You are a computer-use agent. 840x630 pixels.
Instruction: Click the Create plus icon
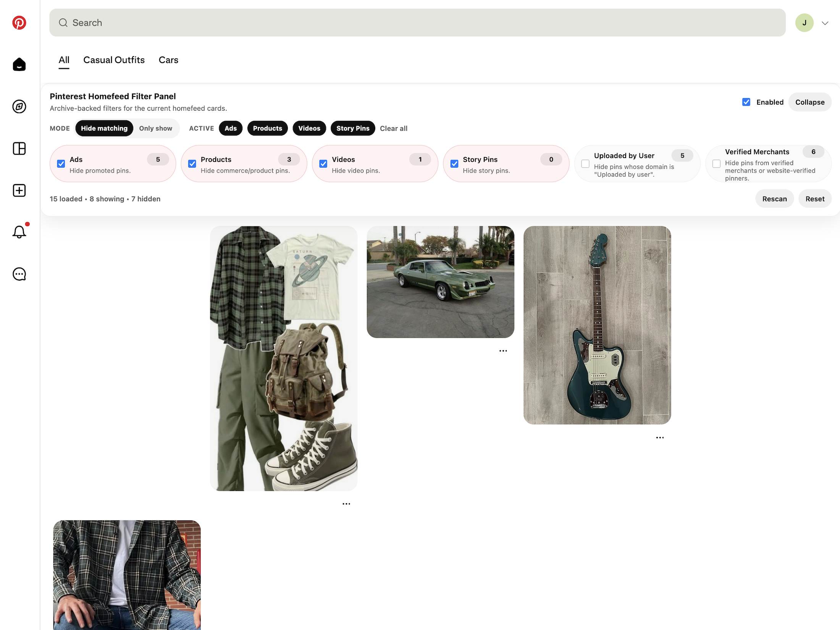pyautogui.click(x=19, y=190)
